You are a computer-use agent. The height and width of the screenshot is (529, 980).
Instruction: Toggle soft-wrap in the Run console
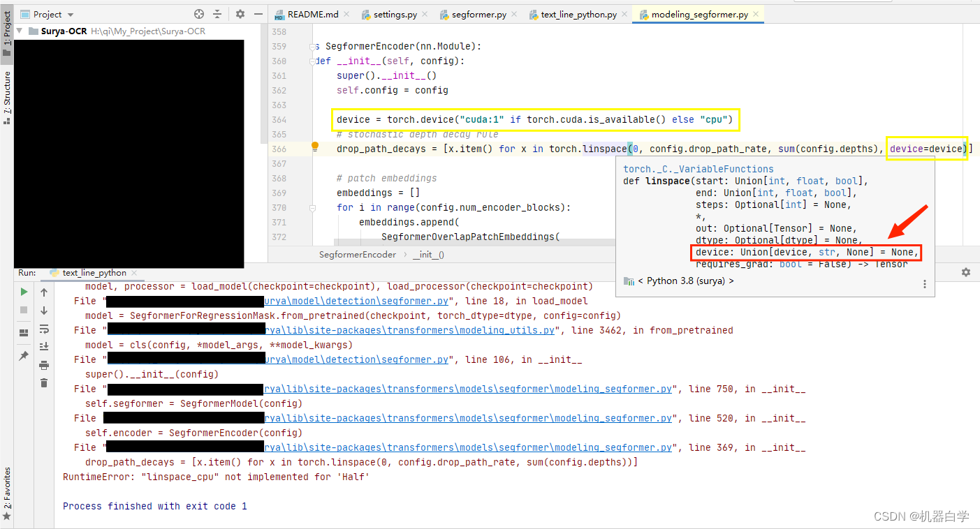click(x=44, y=329)
